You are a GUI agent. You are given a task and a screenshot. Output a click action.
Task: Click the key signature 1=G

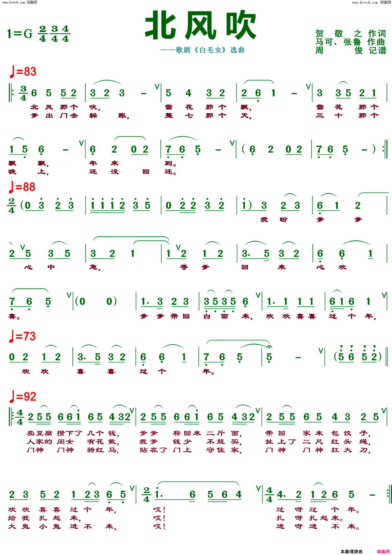pyautogui.click(x=20, y=34)
